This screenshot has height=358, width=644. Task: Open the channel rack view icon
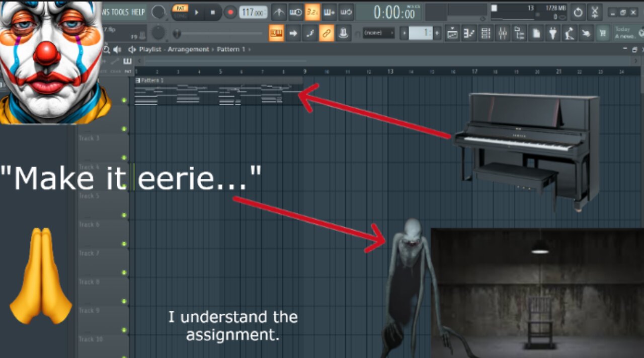tap(486, 33)
